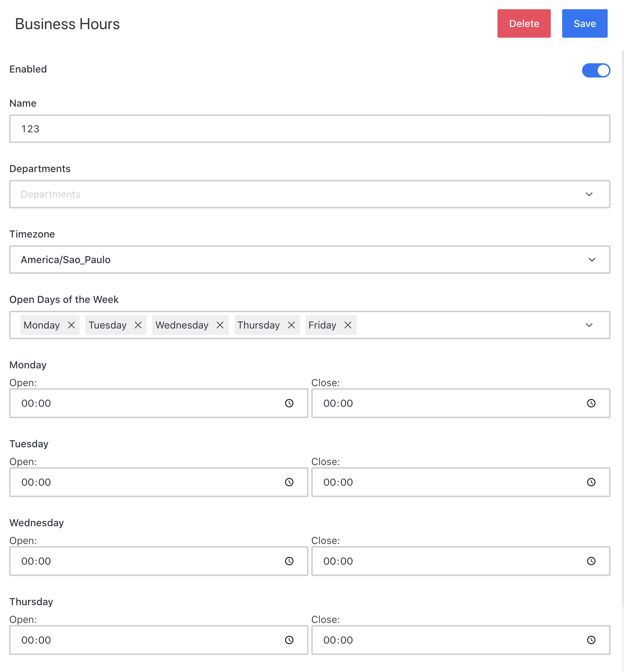Image resolution: width=624 pixels, height=672 pixels.
Task: Remove the Tuesday tag from open days
Action: point(138,325)
